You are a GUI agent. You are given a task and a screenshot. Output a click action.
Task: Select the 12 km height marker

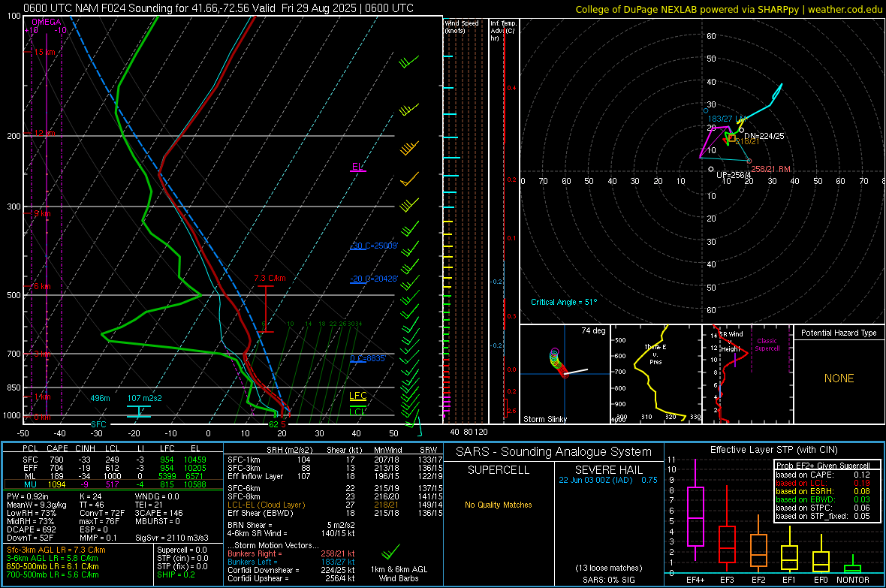pos(44,133)
